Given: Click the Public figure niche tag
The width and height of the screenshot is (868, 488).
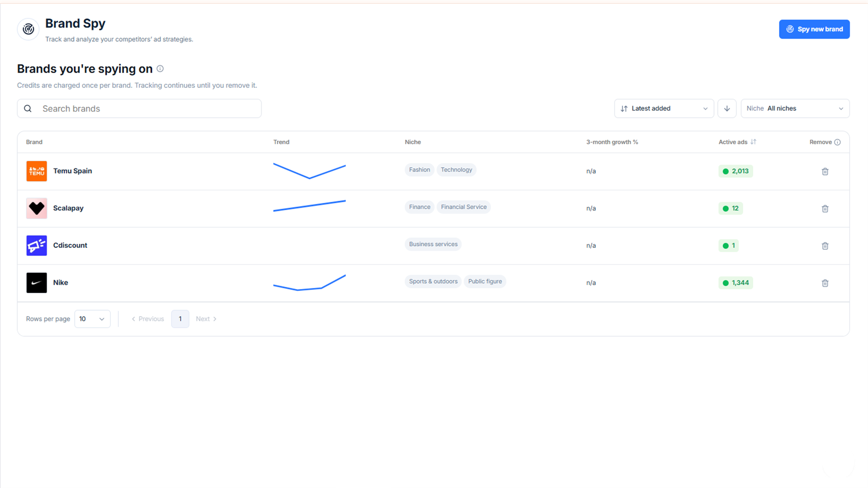Looking at the screenshot, I should coord(485,281).
